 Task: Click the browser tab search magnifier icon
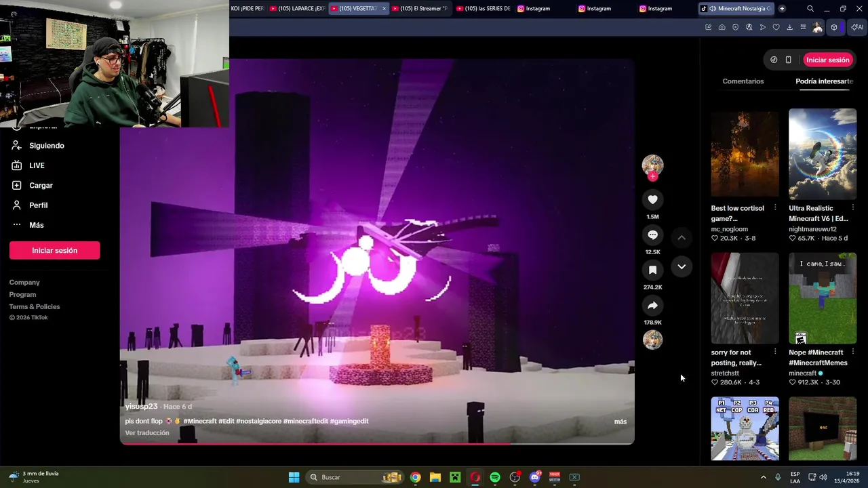pos(810,9)
